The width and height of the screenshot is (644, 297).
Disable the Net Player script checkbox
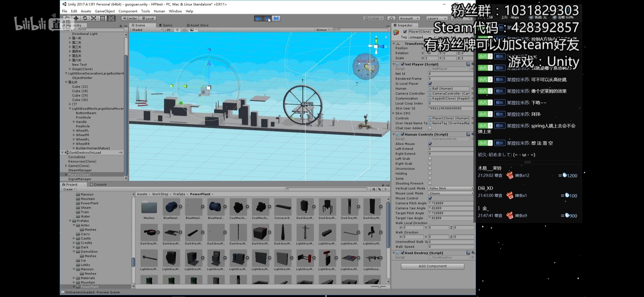pos(402,64)
